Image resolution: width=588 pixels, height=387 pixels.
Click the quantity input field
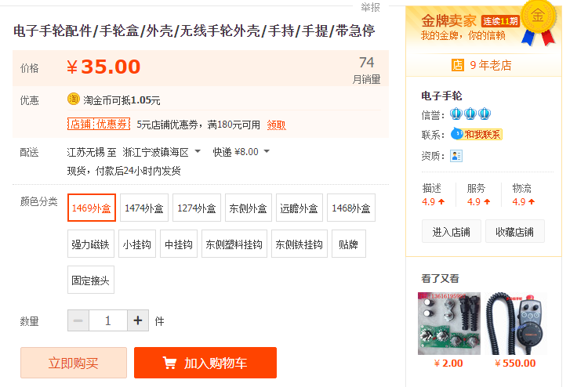pos(108,320)
